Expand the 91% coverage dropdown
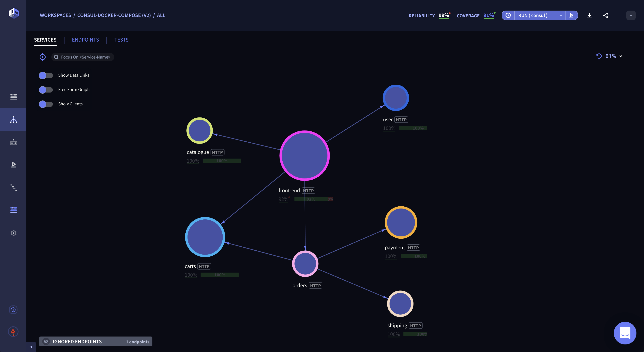644x352 pixels. 620,56
